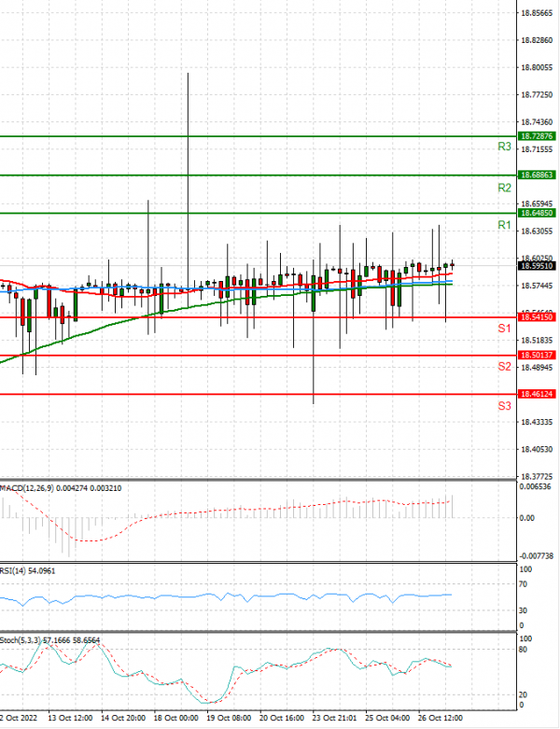
Task: Click the S3 support price tag 18.46124
Action: click(x=537, y=394)
